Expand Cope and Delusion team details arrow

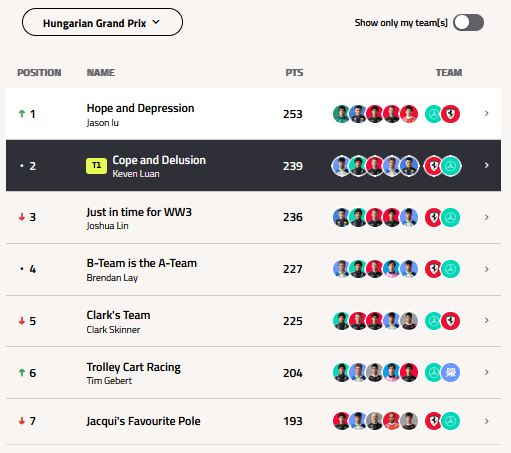(487, 165)
